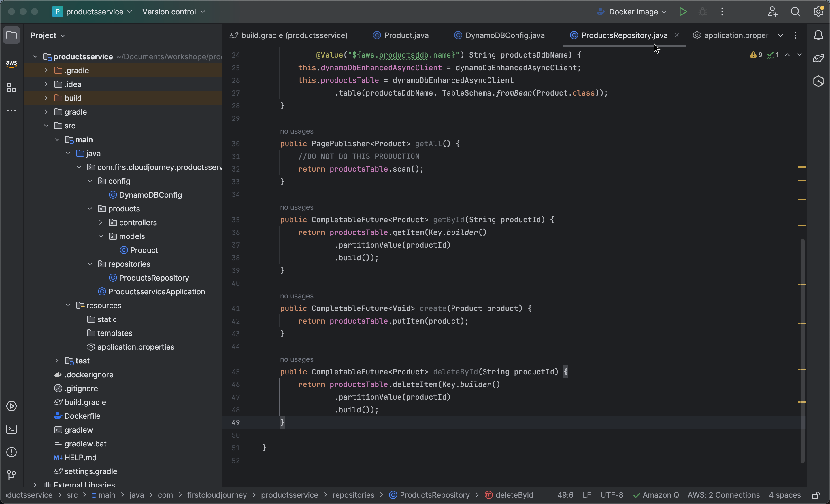Open the Project tool window icon
830x504 pixels.
pos(12,35)
